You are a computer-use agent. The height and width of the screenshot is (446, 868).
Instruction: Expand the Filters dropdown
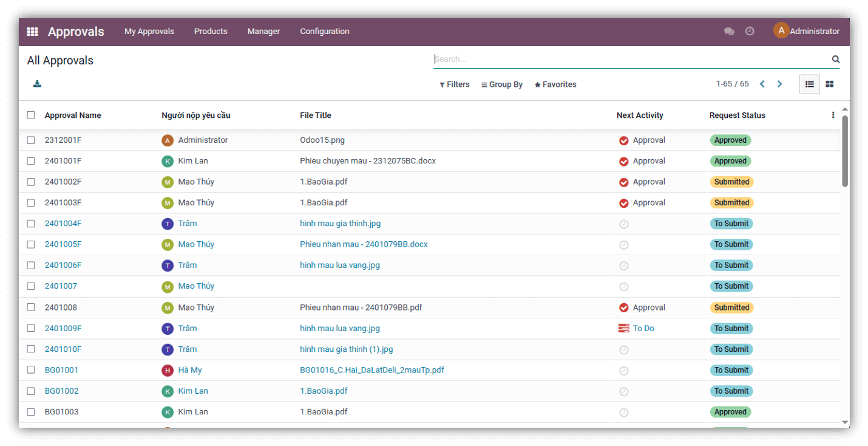coord(455,84)
